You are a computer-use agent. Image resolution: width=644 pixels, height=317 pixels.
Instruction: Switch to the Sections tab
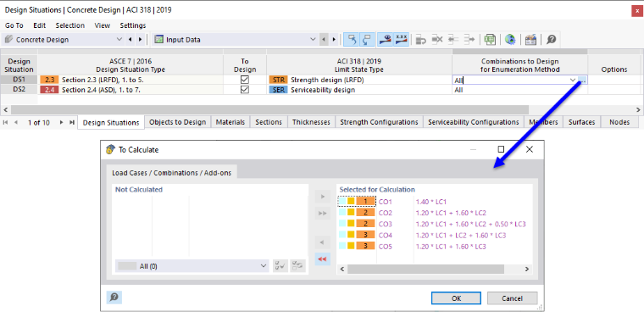click(269, 122)
